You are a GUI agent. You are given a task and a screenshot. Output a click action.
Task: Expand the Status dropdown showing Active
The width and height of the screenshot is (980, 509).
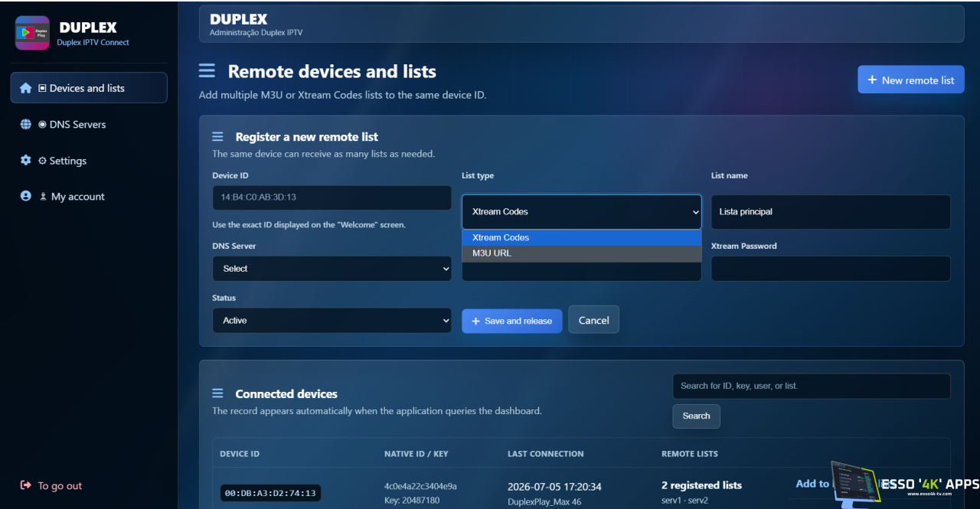click(332, 321)
